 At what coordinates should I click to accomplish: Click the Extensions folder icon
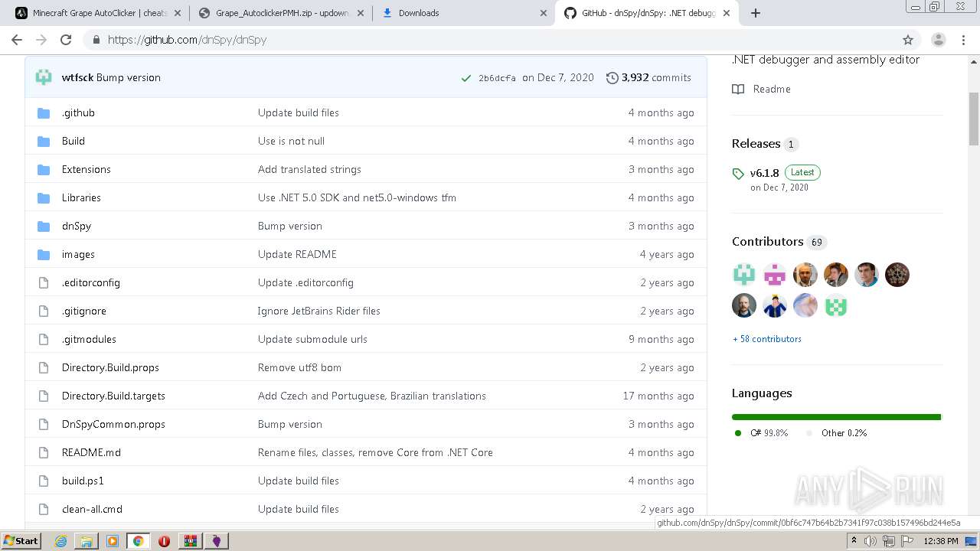44,170
